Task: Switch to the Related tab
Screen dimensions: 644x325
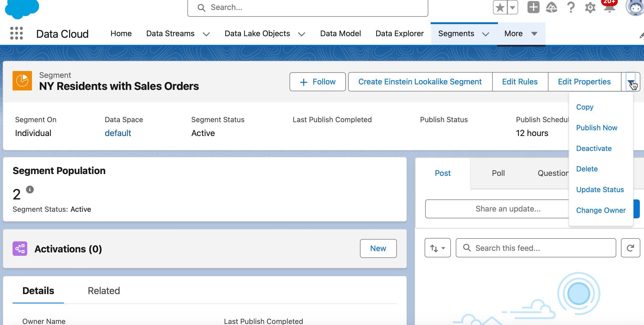Action: (104, 291)
